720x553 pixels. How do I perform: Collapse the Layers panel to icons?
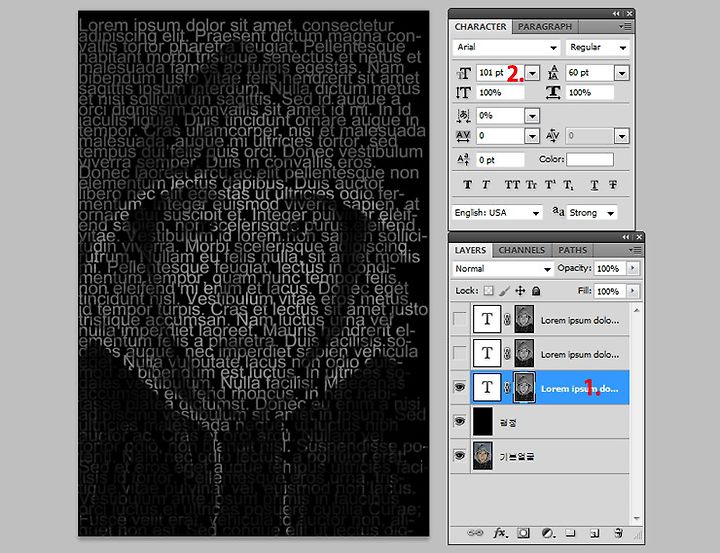click(x=625, y=237)
